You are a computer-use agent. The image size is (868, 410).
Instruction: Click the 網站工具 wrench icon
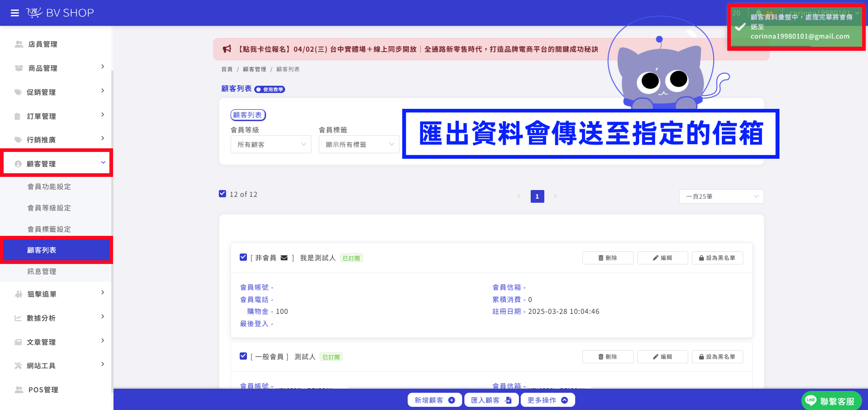click(18, 366)
